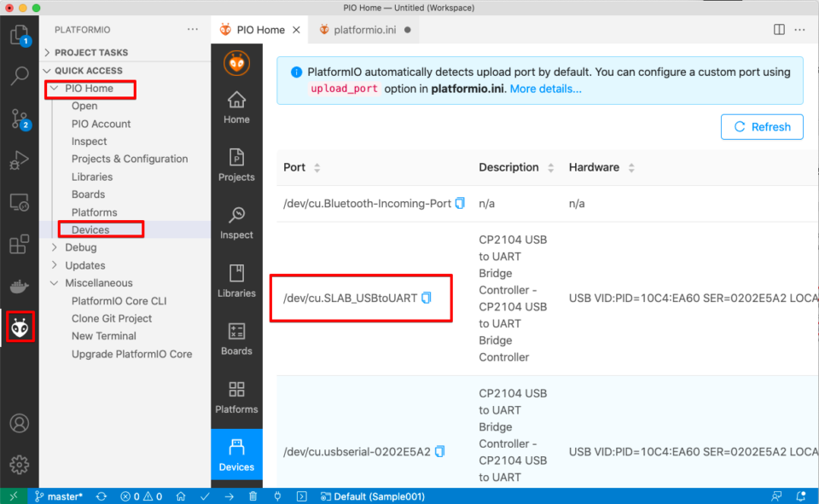Open the Manage gear icon

(20, 464)
